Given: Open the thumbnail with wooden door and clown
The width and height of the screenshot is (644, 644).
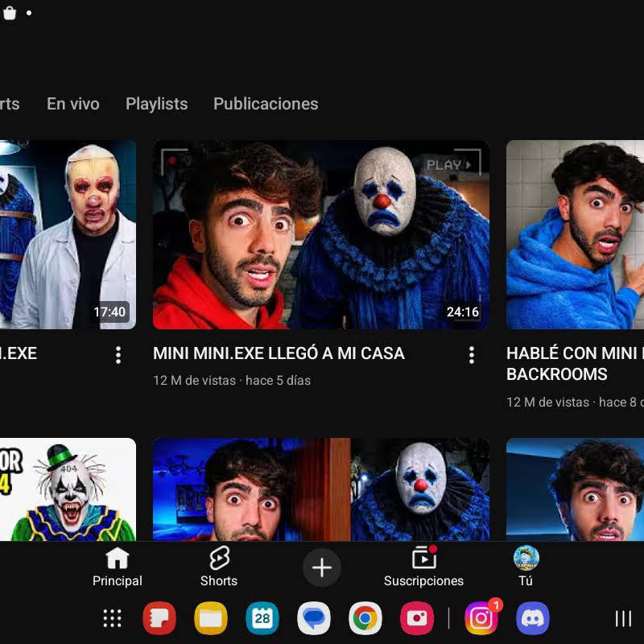Looking at the screenshot, I should 321,489.
